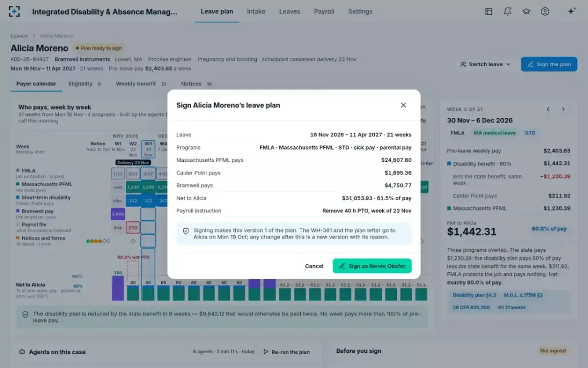Go to the next week in side panel
The width and height of the screenshot is (588, 368).
[x=563, y=109]
